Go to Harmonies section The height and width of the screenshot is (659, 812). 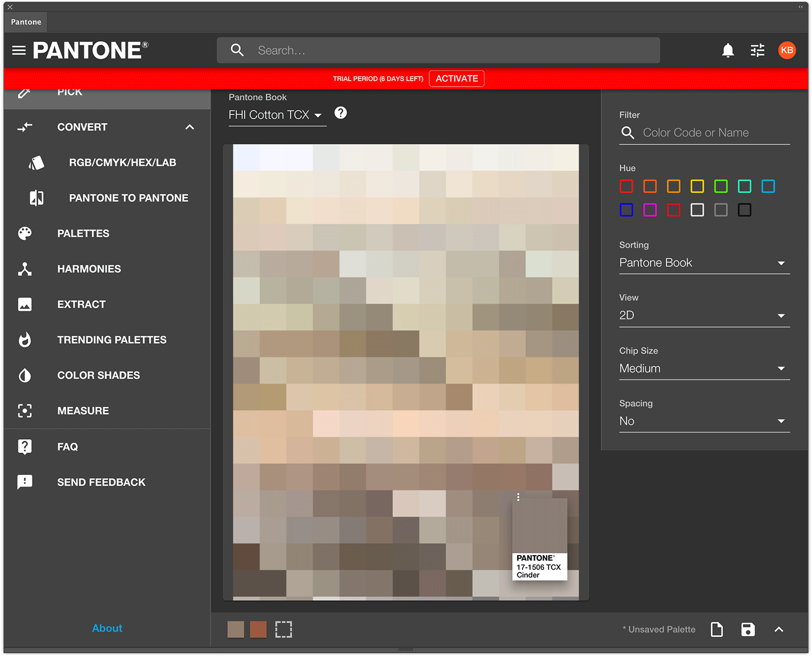point(89,269)
